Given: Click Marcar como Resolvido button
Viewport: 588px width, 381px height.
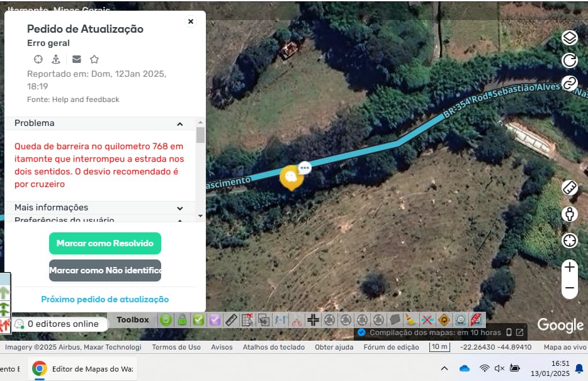Looking at the screenshot, I should (105, 243).
